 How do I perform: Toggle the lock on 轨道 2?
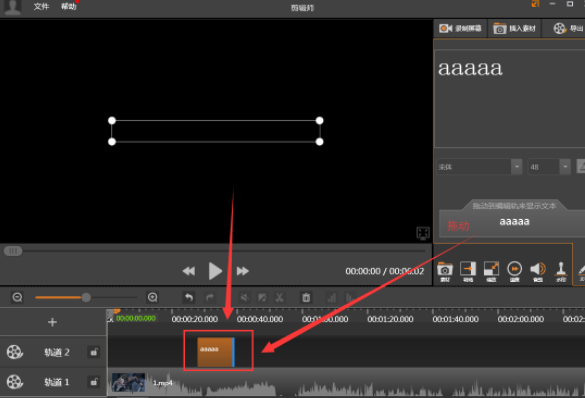94,352
